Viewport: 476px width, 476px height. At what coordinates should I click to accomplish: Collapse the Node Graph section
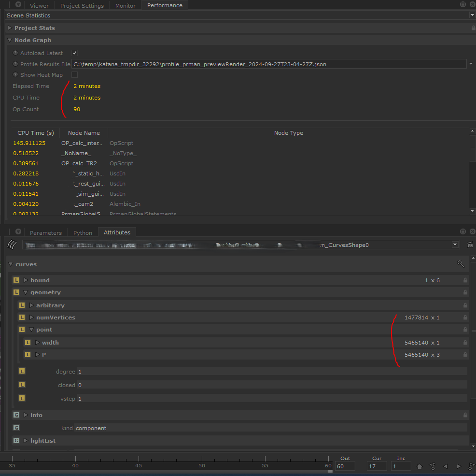tap(10, 40)
